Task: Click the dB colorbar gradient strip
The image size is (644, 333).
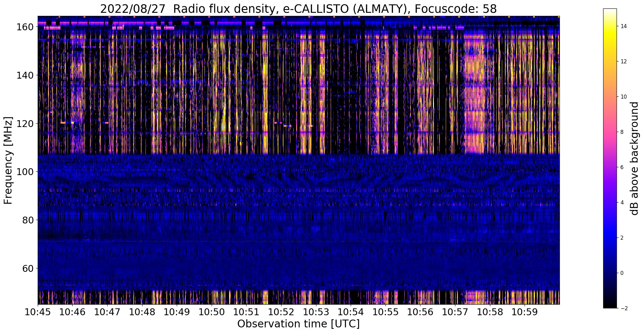Action: coord(610,159)
